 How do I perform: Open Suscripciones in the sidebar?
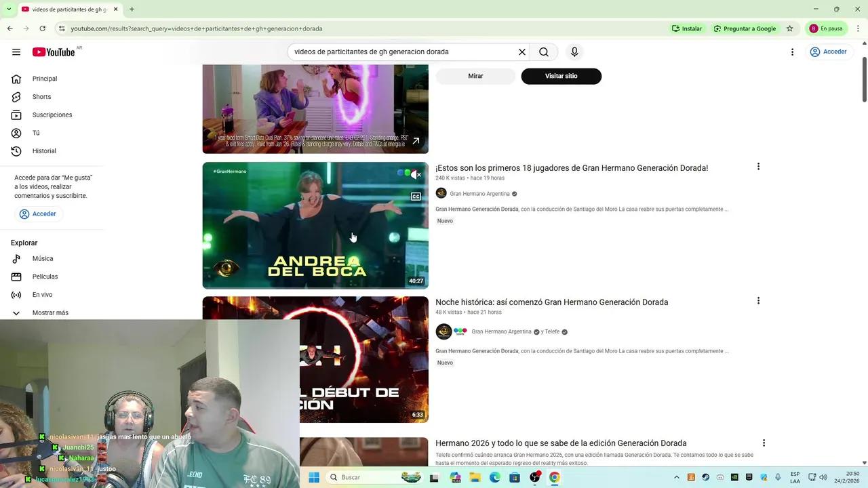pos(54,115)
